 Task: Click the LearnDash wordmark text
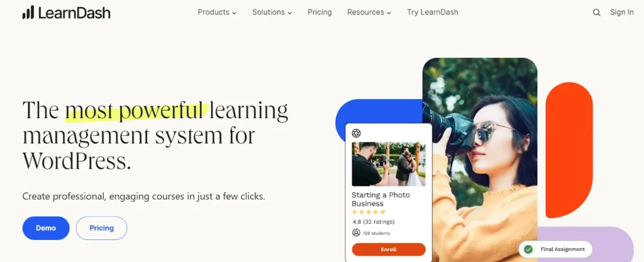pyautogui.click(x=74, y=13)
